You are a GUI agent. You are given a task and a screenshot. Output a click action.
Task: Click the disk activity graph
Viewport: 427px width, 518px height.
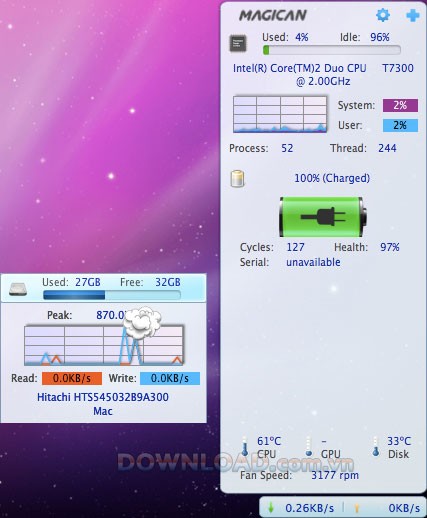[104, 345]
